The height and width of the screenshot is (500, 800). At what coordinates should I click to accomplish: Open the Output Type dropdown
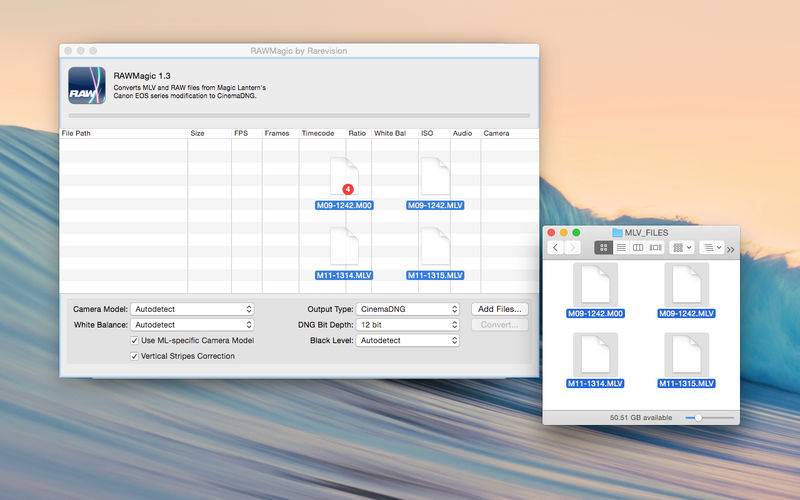pos(408,309)
